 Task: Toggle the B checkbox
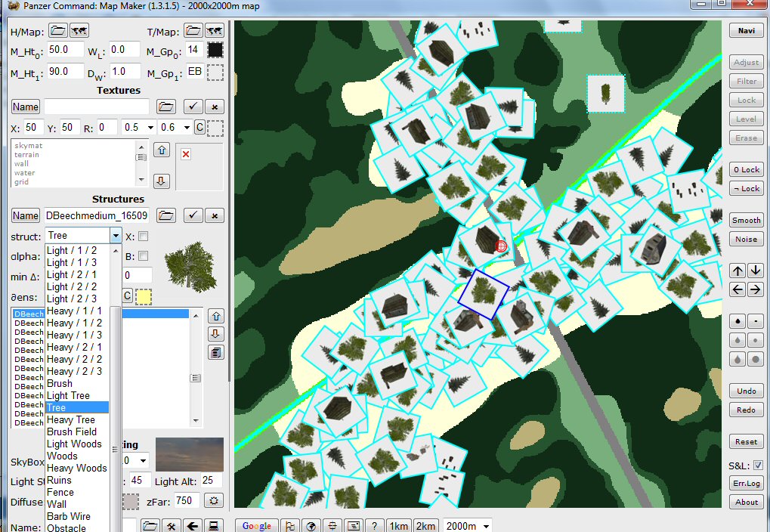pos(143,256)
